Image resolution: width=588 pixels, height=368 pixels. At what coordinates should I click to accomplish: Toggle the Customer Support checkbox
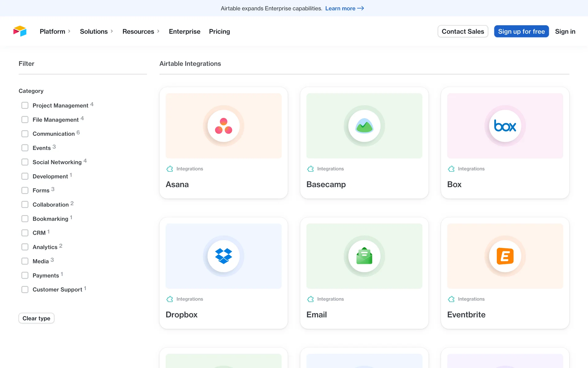point(25,289)
